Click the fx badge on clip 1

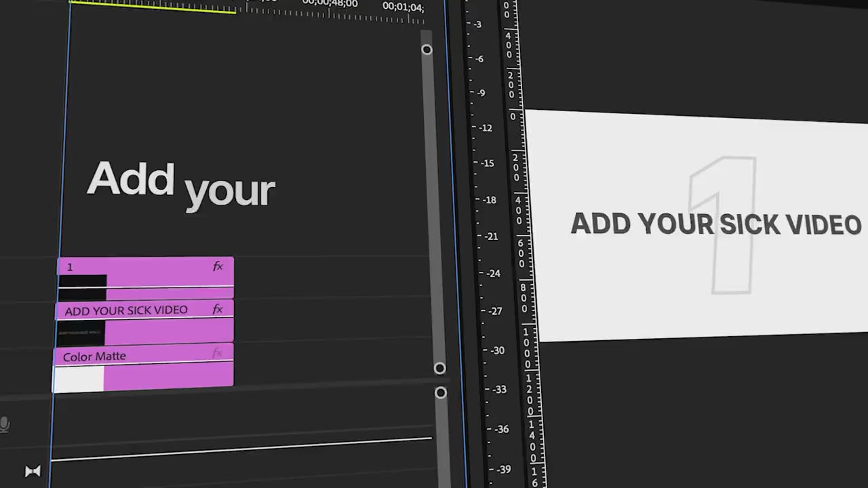[x=218, y=266]
